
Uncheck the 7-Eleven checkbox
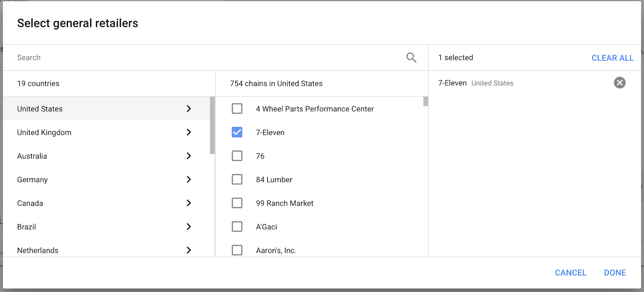click(237, 133)
